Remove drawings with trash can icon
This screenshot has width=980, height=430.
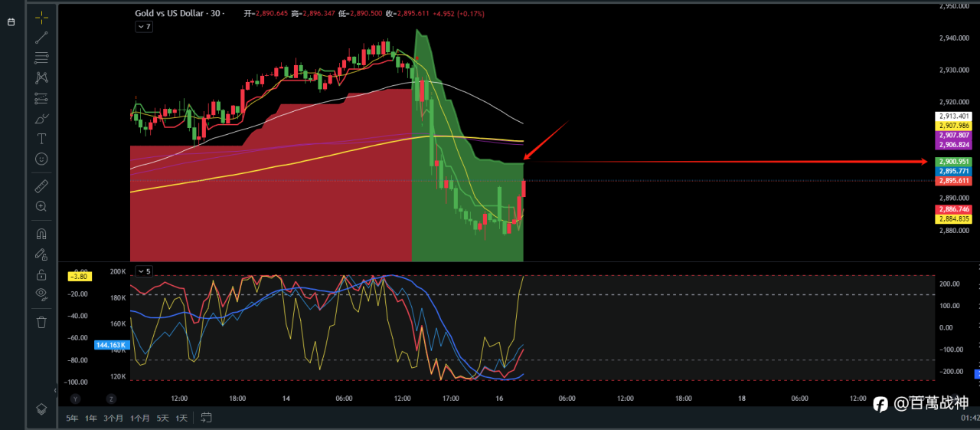pyautogui.click(x=41, y=321)
